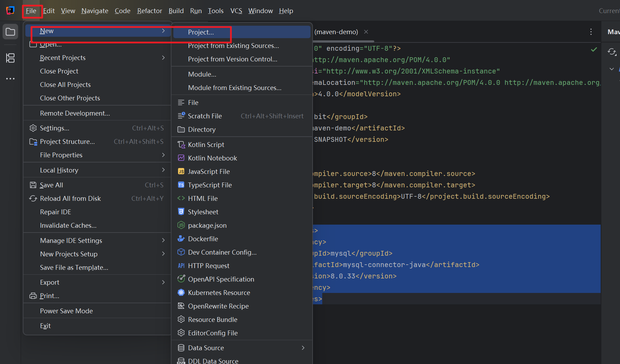
Task: Close the maven-demo editor tab
Action: tap(366, 32)
